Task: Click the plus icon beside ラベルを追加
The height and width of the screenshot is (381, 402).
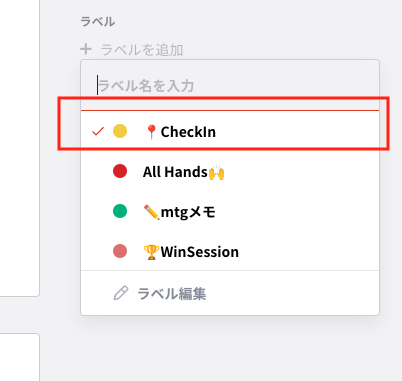Action: tap(86, 49)
